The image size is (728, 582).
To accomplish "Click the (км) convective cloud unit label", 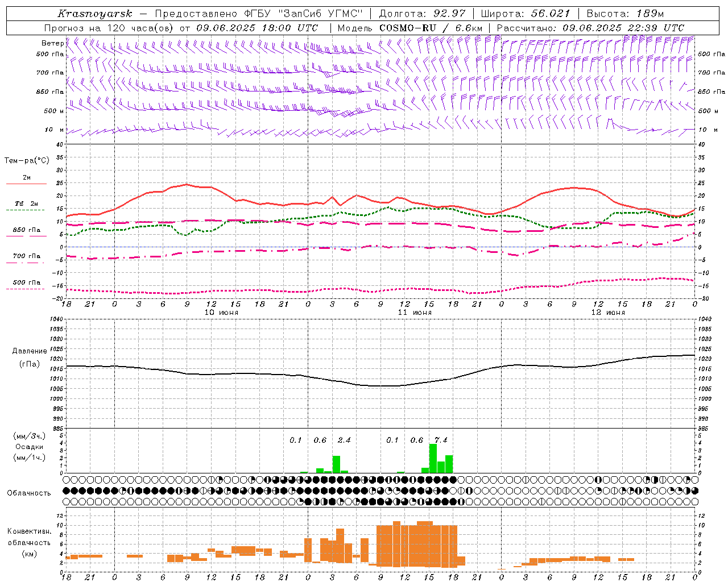I will click(x=29, y=554).
